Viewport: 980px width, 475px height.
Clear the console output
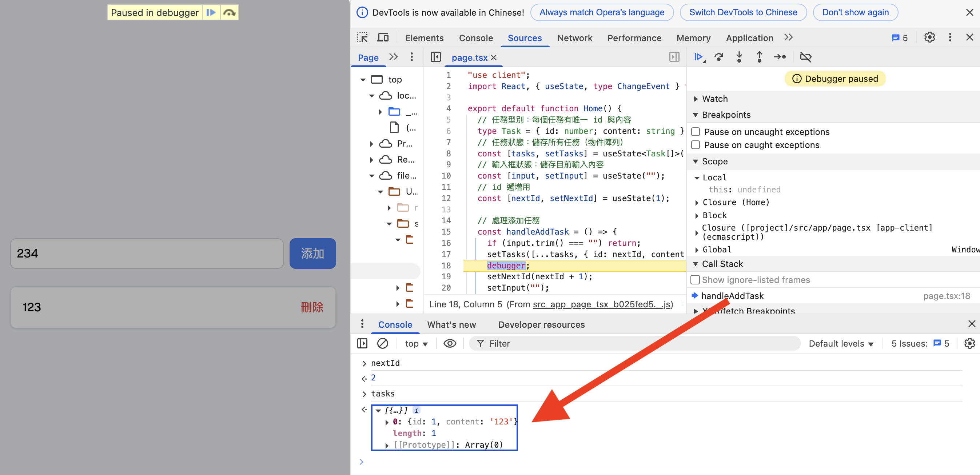[x=382, y=343]
